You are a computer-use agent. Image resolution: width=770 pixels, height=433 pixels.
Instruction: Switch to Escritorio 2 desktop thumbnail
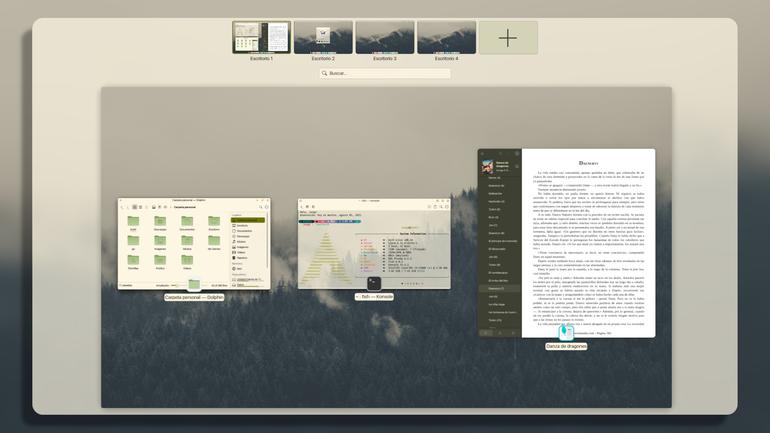tap(323, 37)
